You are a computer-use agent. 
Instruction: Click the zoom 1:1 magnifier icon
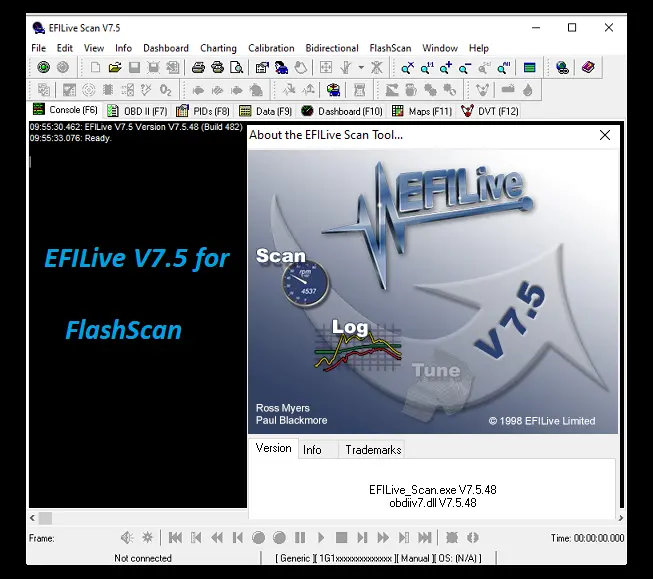427,67
